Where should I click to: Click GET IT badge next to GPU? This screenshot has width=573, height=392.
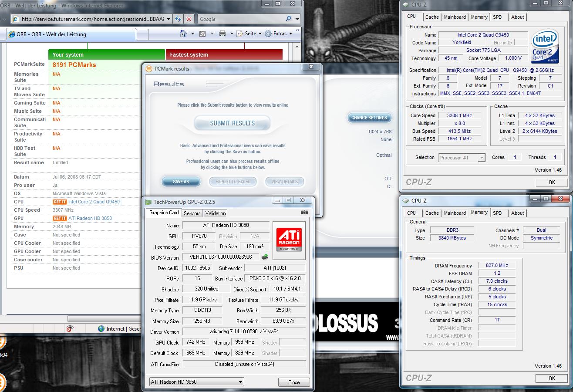(60, 218)
